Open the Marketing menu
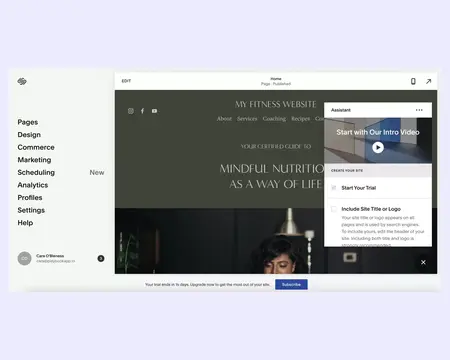 pyautogui.click(x=34, y=160)
